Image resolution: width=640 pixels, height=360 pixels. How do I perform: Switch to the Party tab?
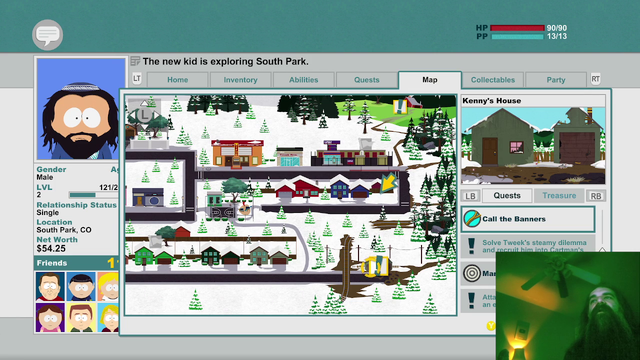coord(556,80)
